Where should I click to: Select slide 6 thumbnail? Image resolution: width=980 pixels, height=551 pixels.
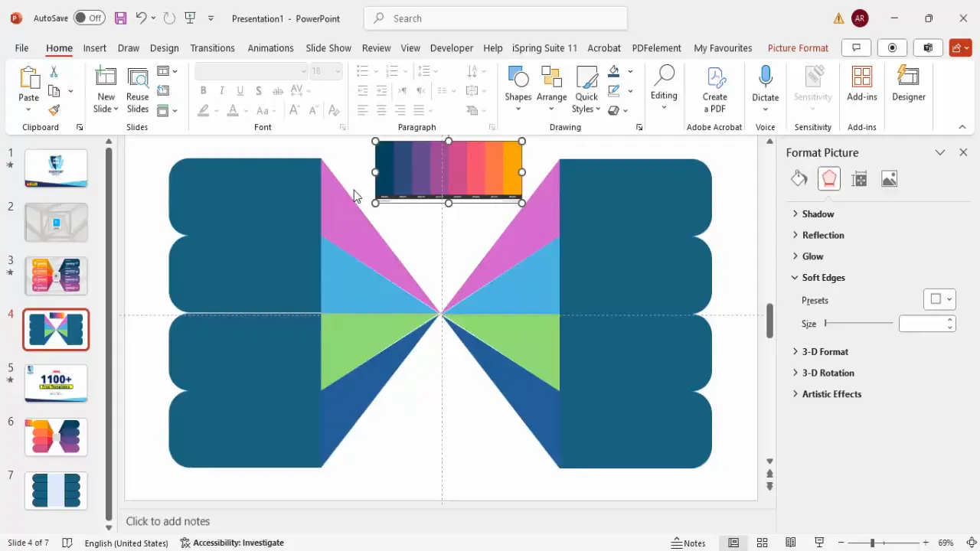56,437
